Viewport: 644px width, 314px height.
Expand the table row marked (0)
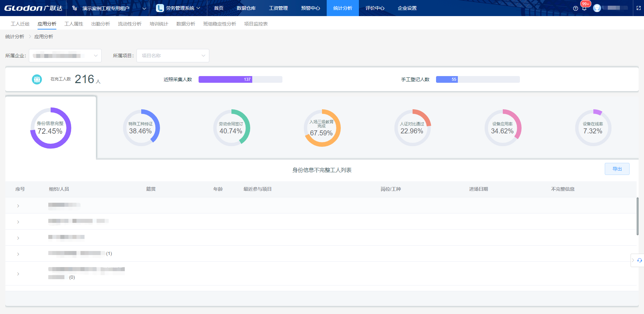point(18,274)
